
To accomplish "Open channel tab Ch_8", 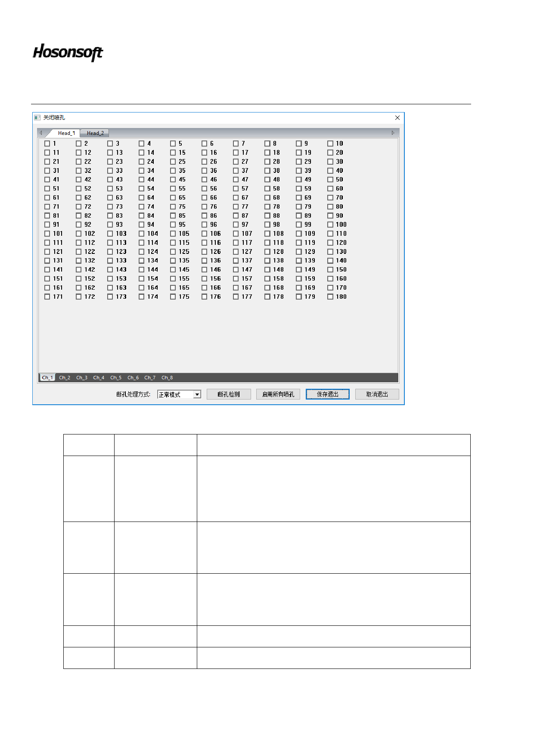I will [167, 378].
